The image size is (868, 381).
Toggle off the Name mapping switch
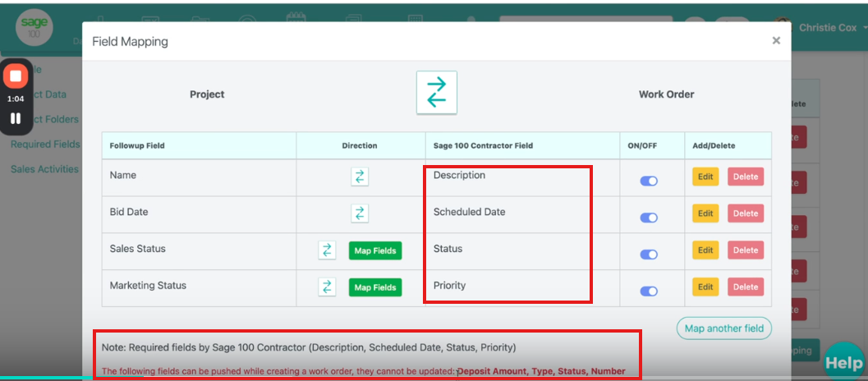tap(649, 181)
